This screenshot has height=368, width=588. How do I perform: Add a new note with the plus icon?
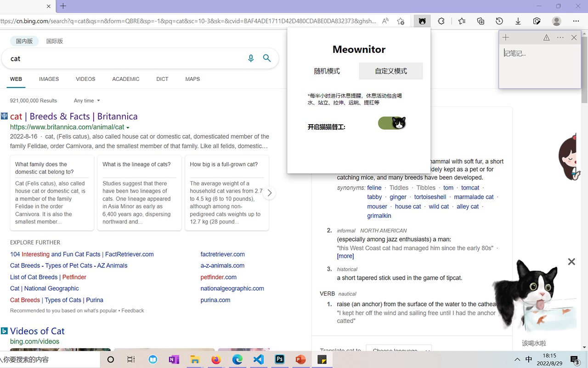pos(506,38)
